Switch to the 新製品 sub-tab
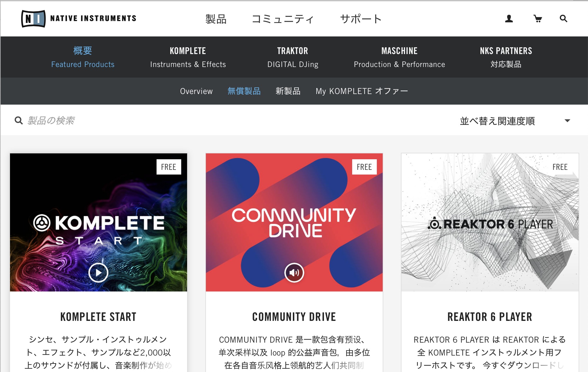Image resolution: width=588 pixels, height=372 pixels. coord(288,91)
